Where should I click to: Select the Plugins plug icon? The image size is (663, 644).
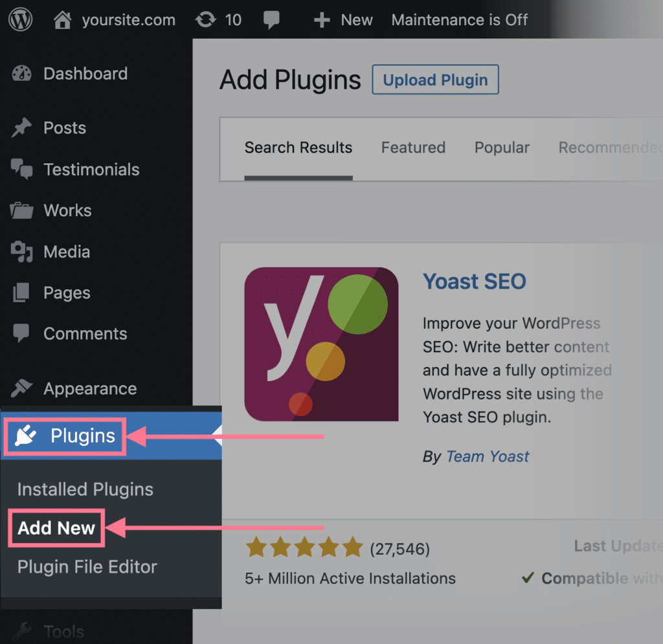pyautogui.click(x=24, y=436)
